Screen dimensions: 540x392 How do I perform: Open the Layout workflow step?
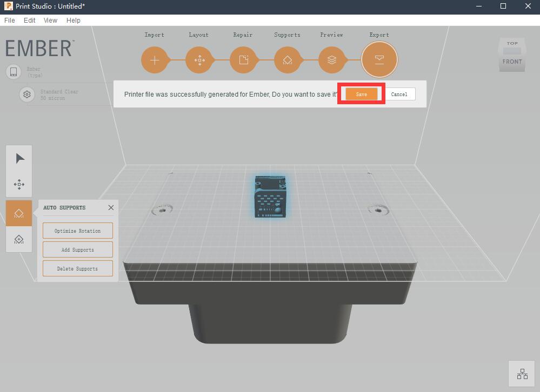coord(199,60)
